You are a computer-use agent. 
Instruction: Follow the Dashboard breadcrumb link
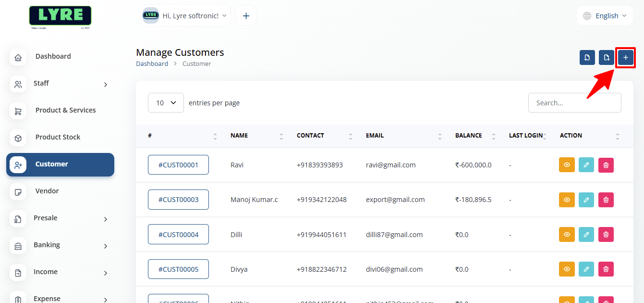152,63
